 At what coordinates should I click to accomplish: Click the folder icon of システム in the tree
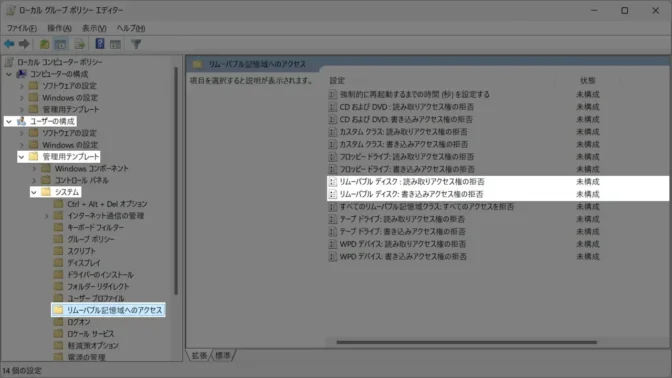coord(46,192)
